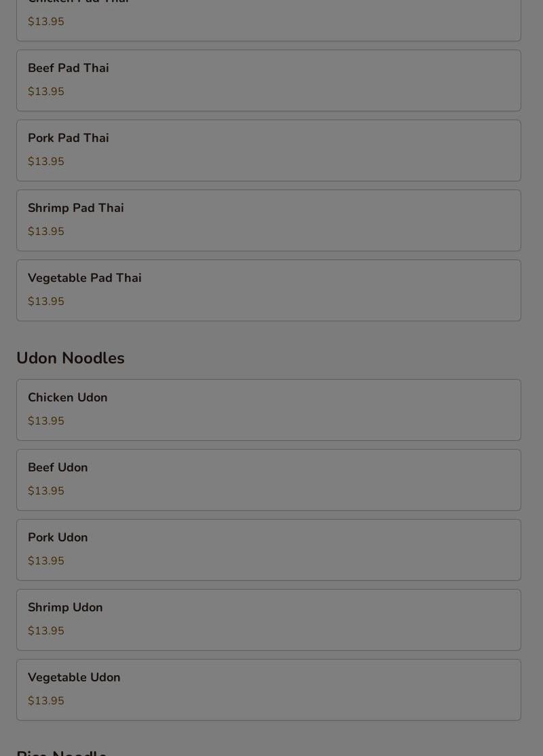Screen dimensions: 543x756
Task: Open the partially visible Chicken Pad Thai card
Action: point(268,20)
